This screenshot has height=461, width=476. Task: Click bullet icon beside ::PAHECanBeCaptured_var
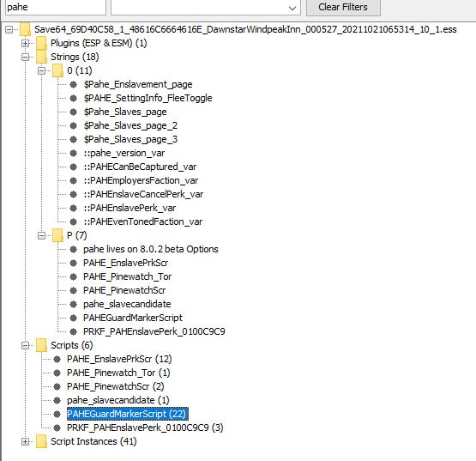click(73, 167)
